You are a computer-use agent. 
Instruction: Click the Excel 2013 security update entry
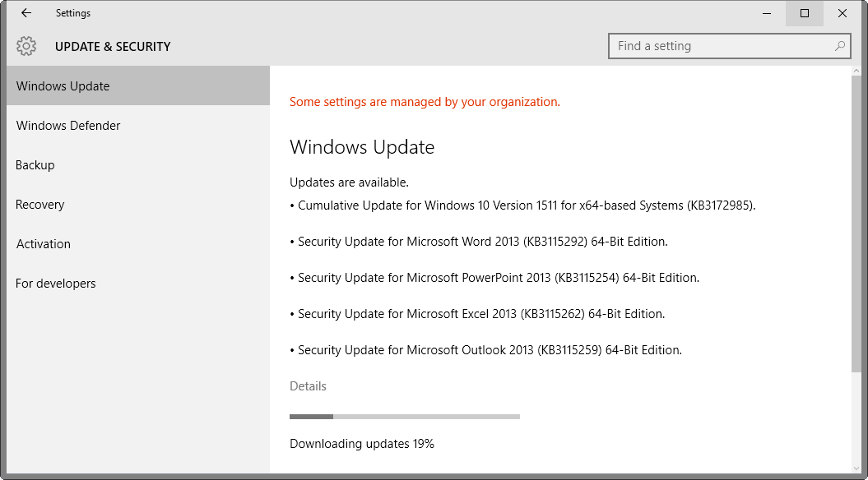click(x=477, y=314)
